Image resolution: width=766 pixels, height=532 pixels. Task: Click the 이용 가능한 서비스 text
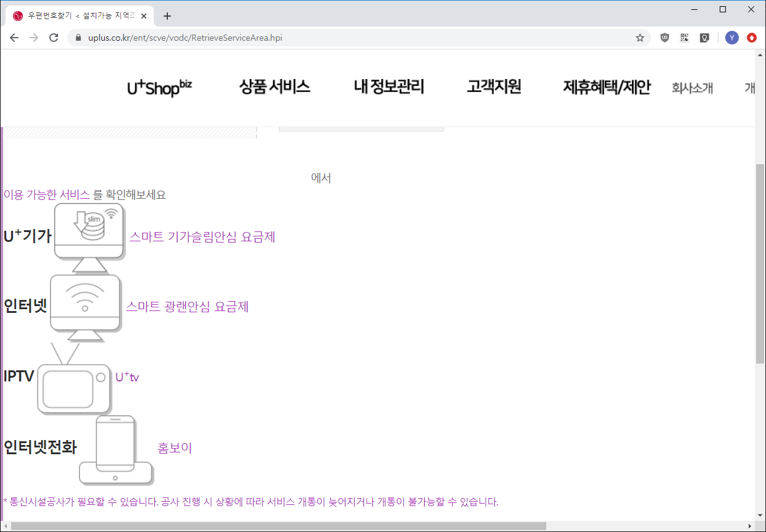(x=46, y=194)
